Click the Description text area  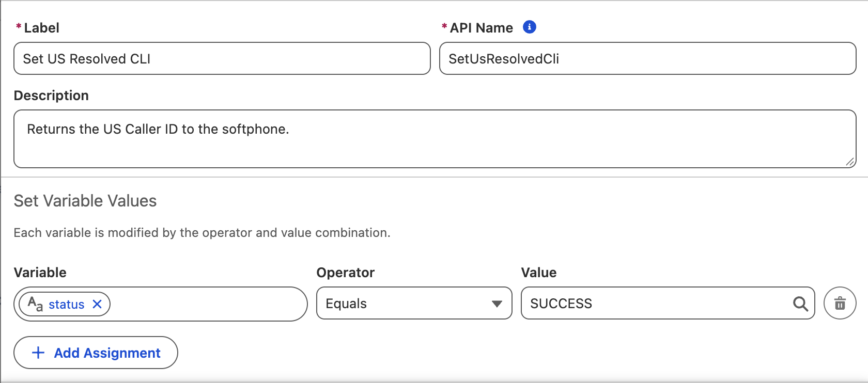click(435, 139)
